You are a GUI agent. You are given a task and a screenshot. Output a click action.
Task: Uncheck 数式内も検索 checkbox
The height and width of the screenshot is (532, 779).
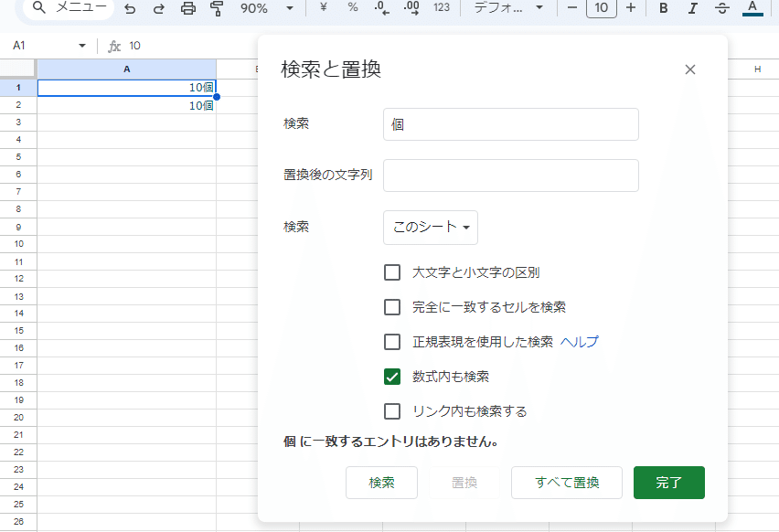point(392,377)
